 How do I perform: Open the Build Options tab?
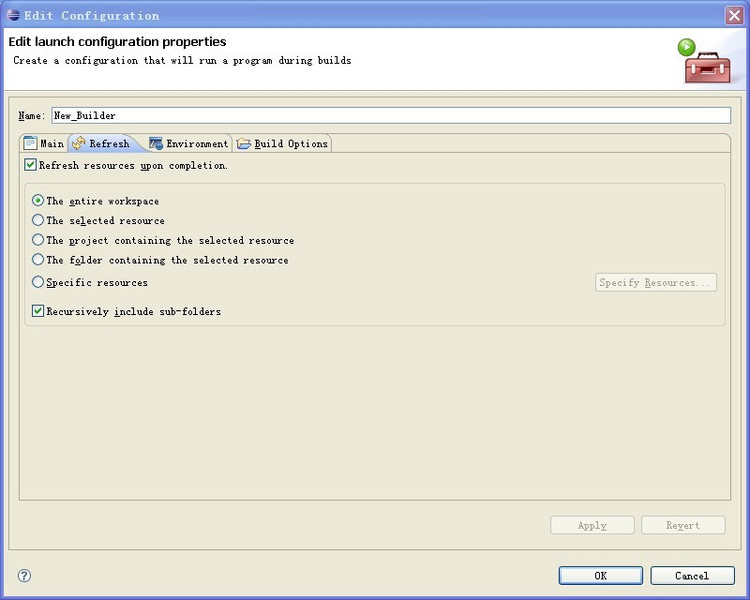282,143
